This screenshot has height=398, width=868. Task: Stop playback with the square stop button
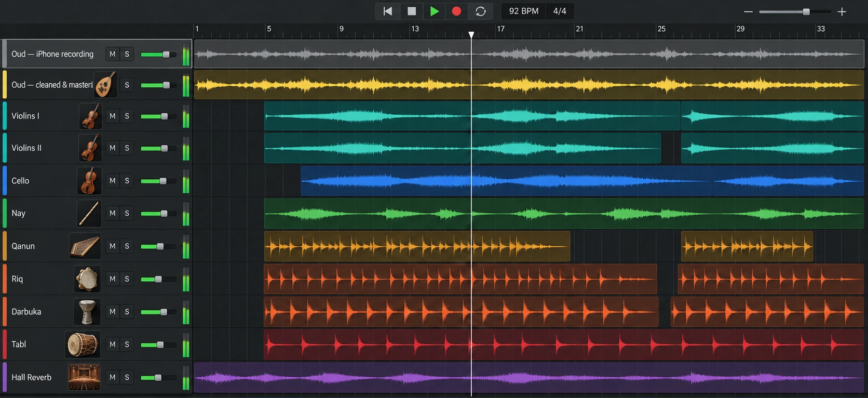(x=412, y=11)
